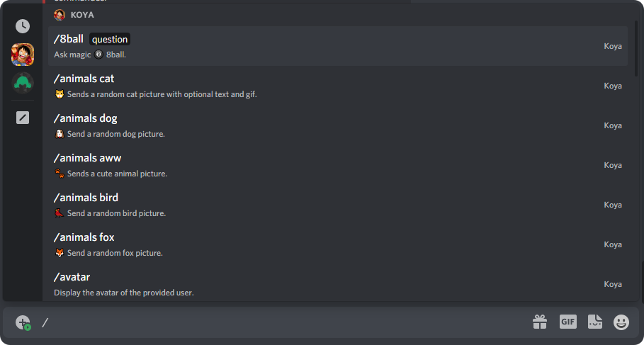This screenshot has height=345, width=644.
Task: Open the emoji picker
Action: click(621, 322)
